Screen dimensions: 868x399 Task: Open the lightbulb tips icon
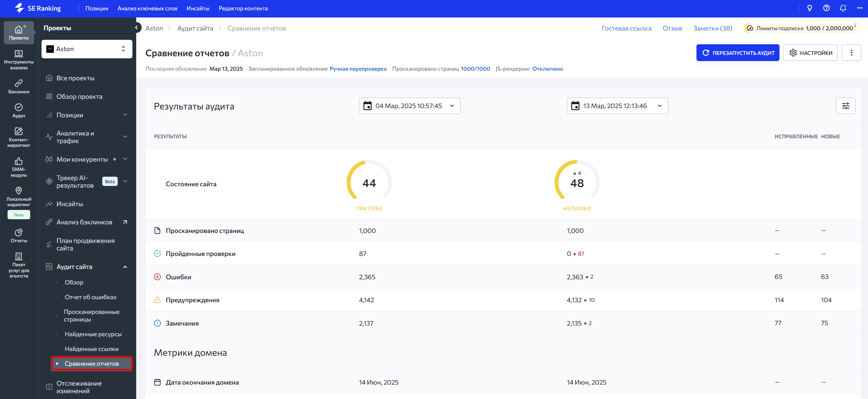coord(810,8)
